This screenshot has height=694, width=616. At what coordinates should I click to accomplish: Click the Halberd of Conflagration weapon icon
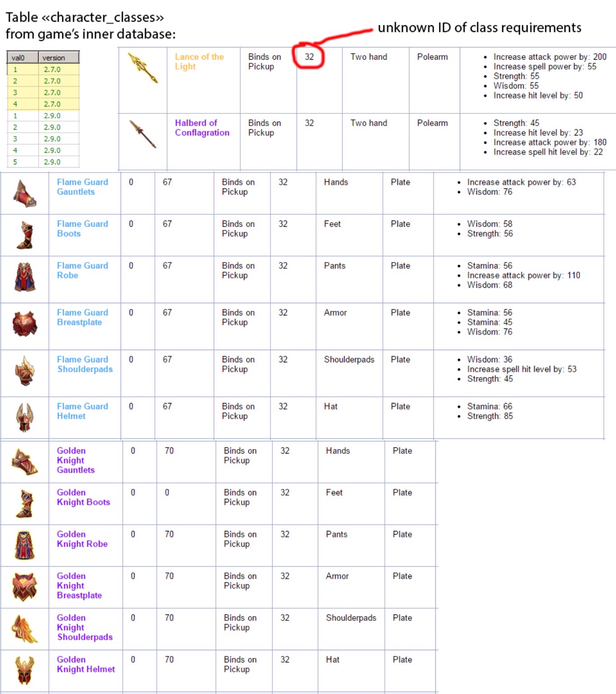coord(143,134)
